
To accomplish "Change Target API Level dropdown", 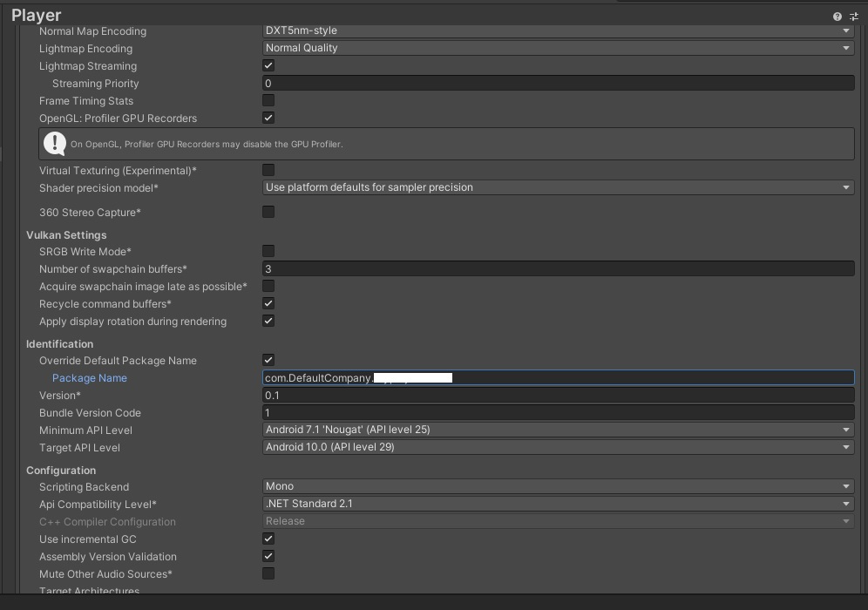I will point(558,447).
